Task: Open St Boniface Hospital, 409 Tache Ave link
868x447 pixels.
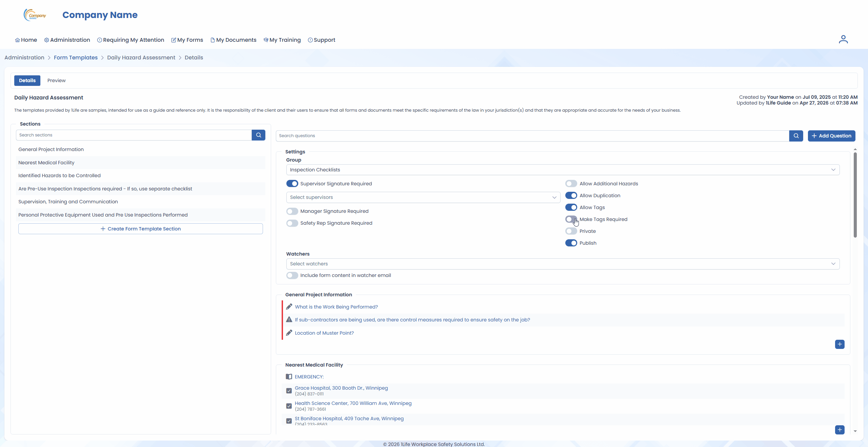Action: click(x=349, y=418)
